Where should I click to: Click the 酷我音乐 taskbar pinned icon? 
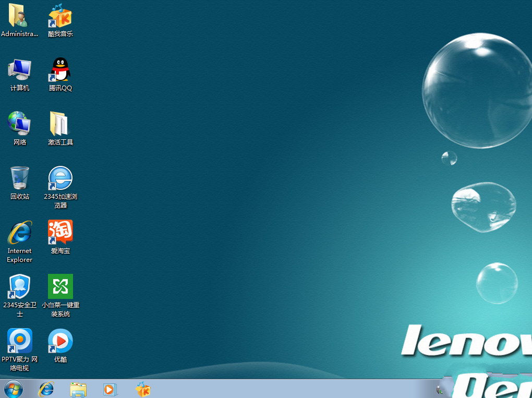[x=142, y=389]
